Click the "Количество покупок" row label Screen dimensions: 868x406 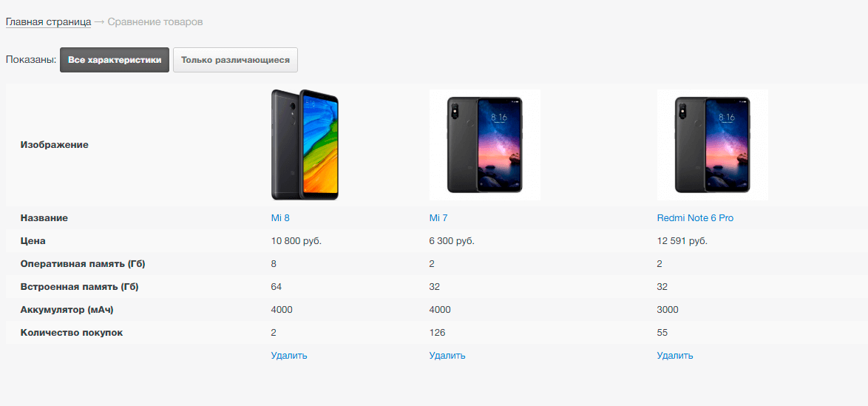(72, 333)
